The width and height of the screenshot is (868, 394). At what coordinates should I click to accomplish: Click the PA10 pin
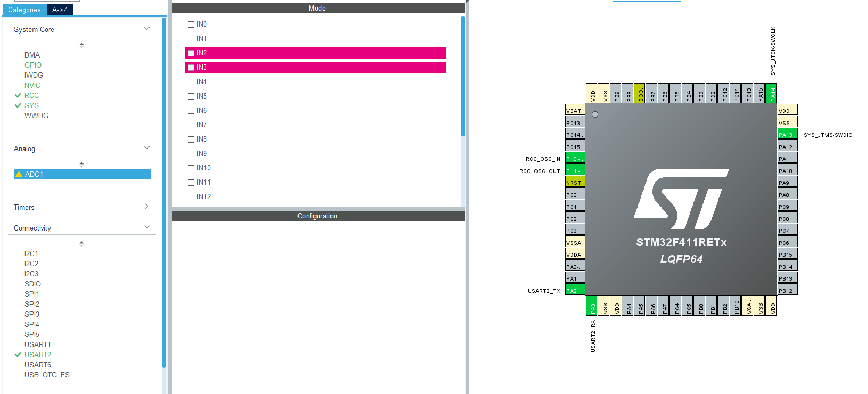point(788,171)
